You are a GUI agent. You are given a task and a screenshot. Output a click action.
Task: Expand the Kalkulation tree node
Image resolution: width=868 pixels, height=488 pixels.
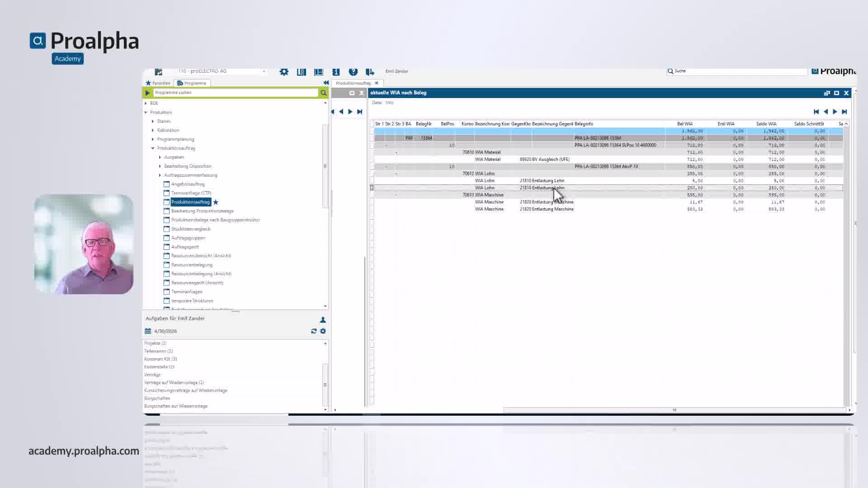[153, 130]
